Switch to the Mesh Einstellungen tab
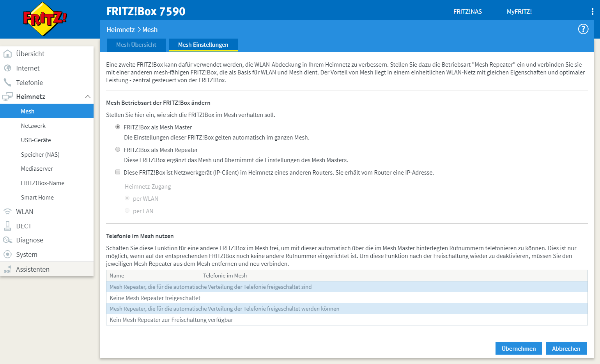Image resolution: width=600 pixels, height=364 pixels. (x=203, y=45)
